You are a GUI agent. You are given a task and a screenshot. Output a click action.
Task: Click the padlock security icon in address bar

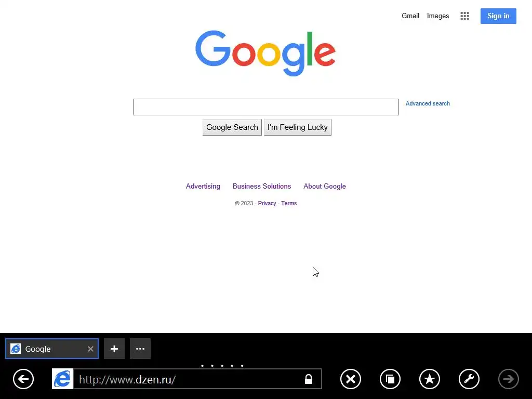[309, 379]
